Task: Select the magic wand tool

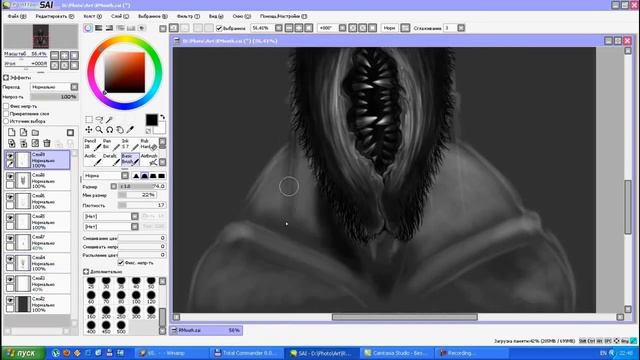Action: pyautogui.click(x=109, y=119)
